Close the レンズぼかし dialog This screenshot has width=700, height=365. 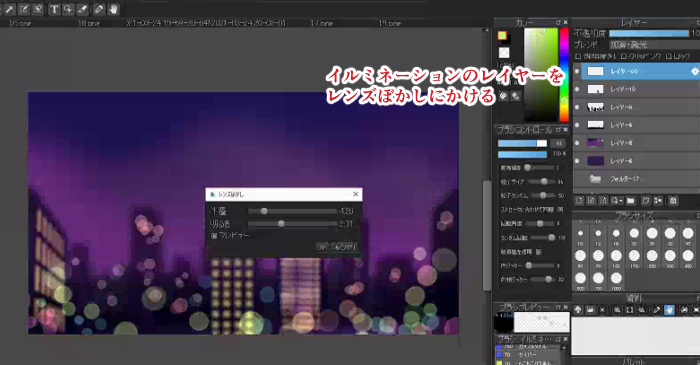click(x=355, y=194)
